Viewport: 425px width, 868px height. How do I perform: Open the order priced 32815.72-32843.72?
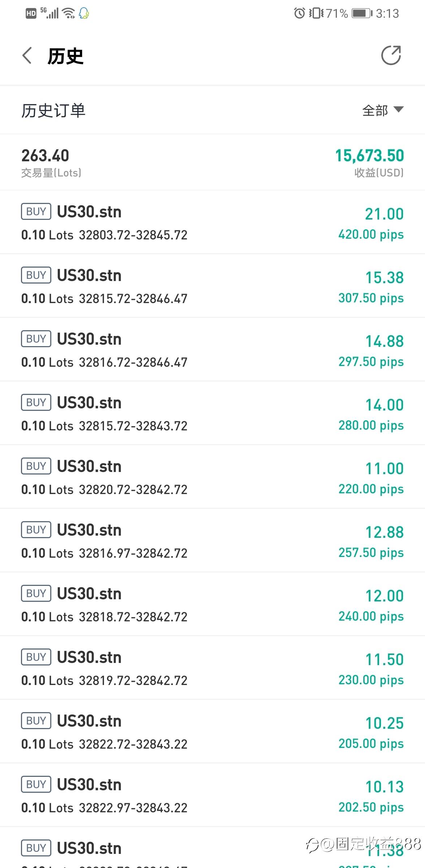point(212,413)
